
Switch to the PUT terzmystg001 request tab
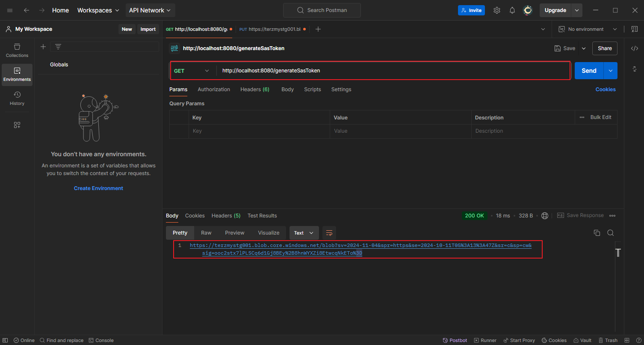272,29
